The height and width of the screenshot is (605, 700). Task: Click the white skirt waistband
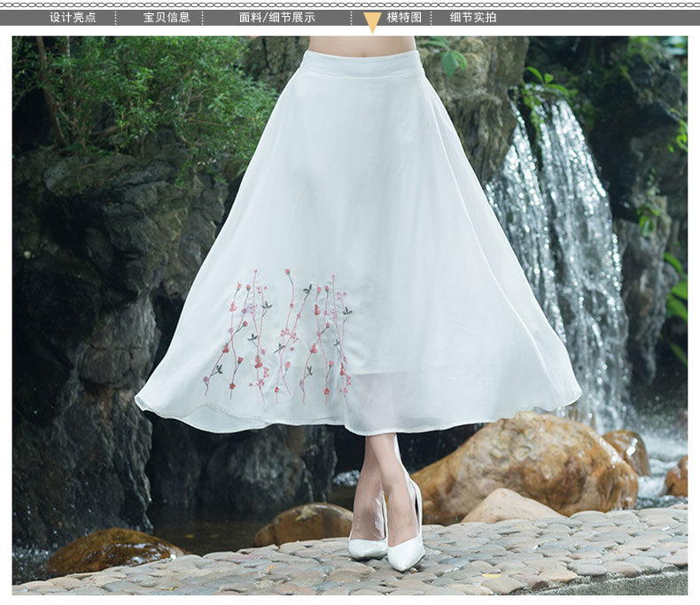pyautogui.click(x=361, y=64)
